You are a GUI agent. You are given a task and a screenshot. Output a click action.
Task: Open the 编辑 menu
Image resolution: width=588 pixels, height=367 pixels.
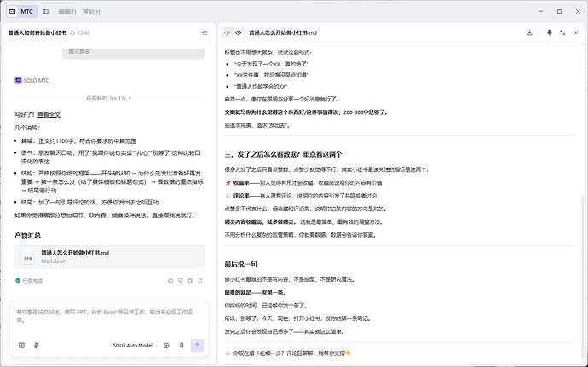(x=67, y=12)
